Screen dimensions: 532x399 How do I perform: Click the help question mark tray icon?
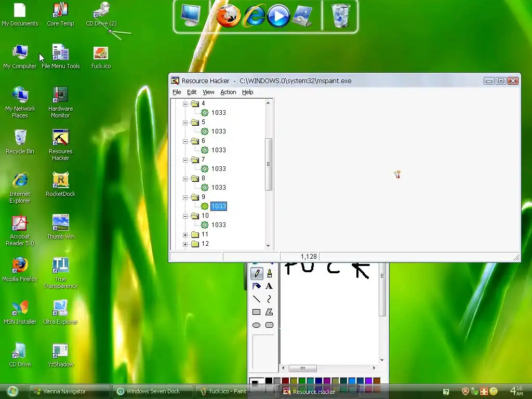pyautogui.click(x=446, y=392)
